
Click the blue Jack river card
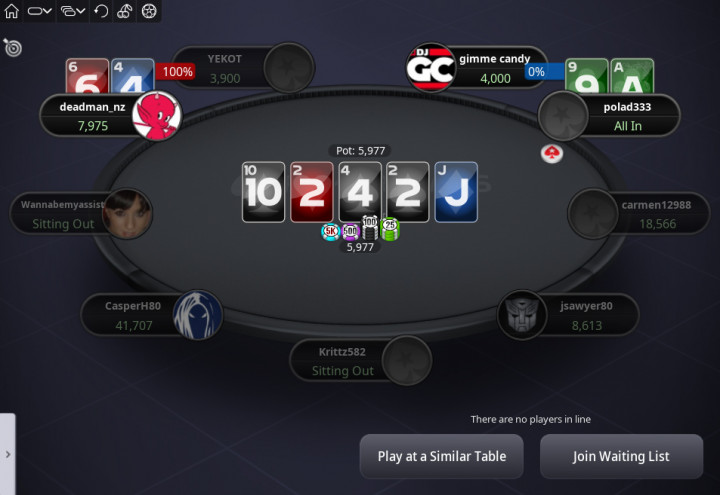[x=456, y=192]
